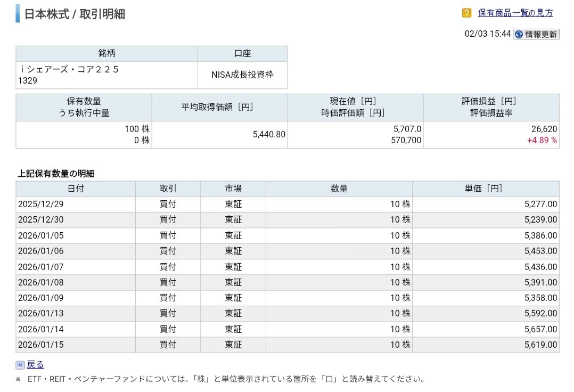Click the unrealized gain 26,620
The width and height of the screenshot is (574, 392).
[x=544, y=129]
